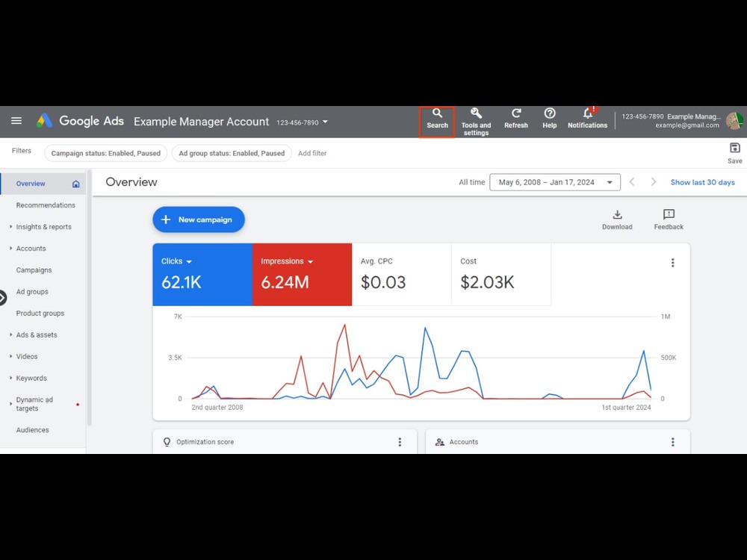Expand the collapsed side panel arrow
Screen dimensions: 747x560
pos(2,298)
